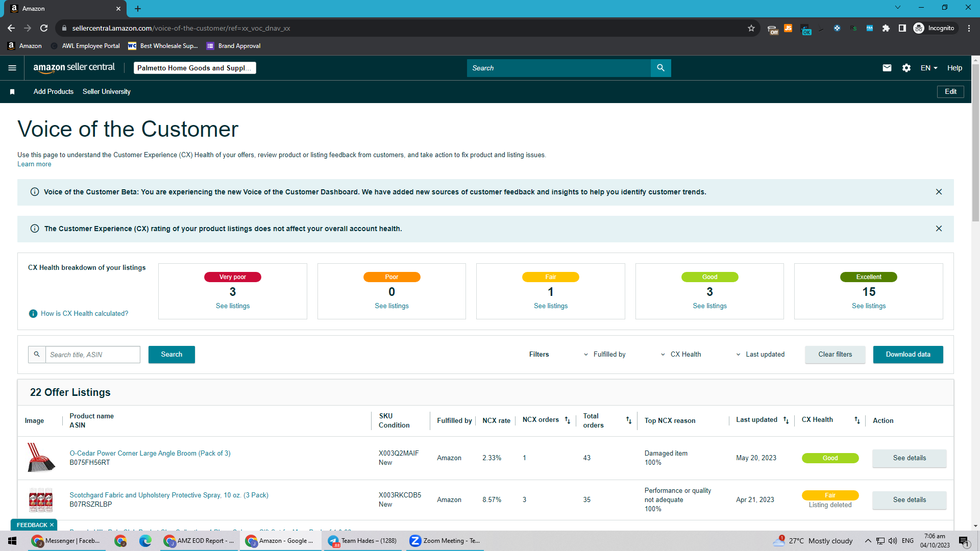Expand the Fulfilled by filter dropdown
Screen dimensions: 980x551
[605, 355]
